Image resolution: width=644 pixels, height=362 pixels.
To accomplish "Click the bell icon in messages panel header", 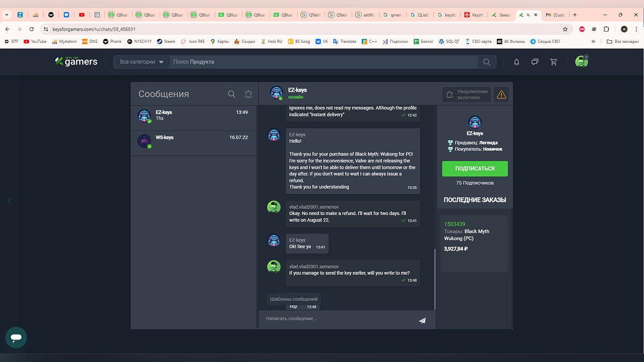I will (x=248, y=94).
